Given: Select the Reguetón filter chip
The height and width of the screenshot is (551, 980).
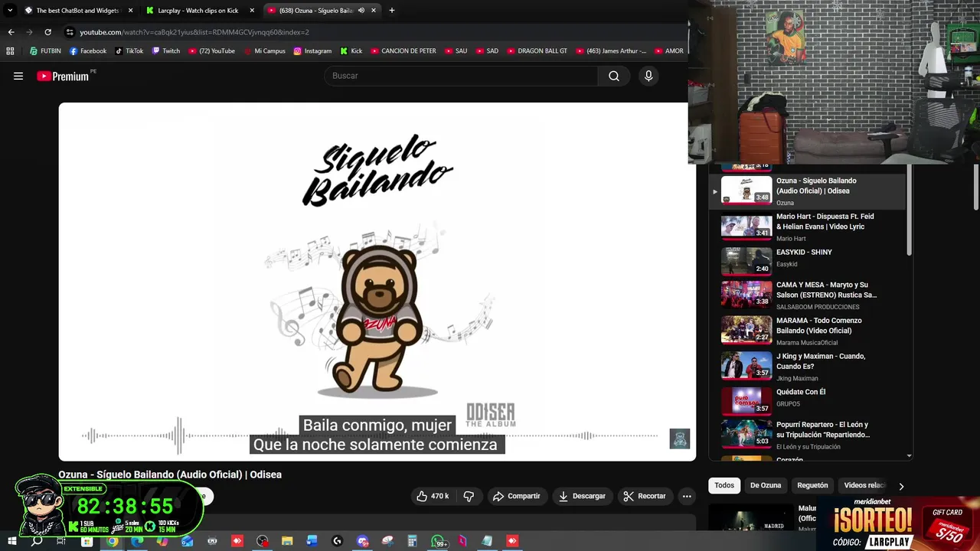Looking at the screenshot, I should [x=812, y=485].
